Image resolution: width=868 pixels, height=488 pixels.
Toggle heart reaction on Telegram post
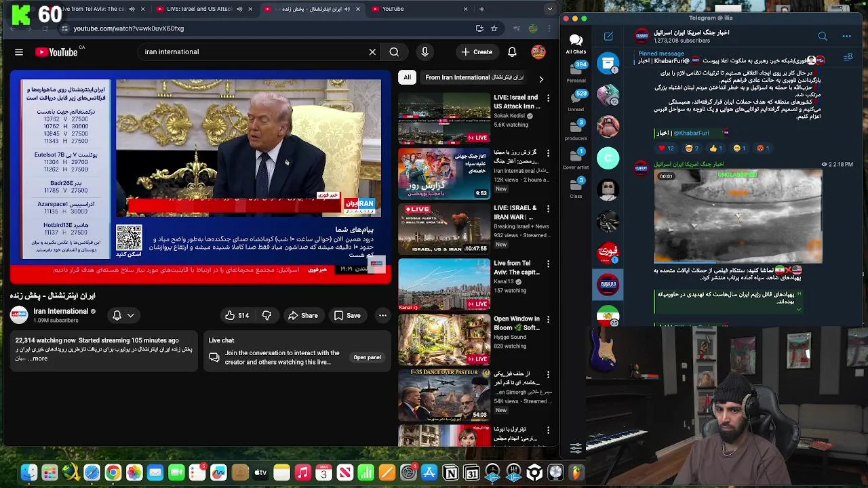click(x=665, y=148)
